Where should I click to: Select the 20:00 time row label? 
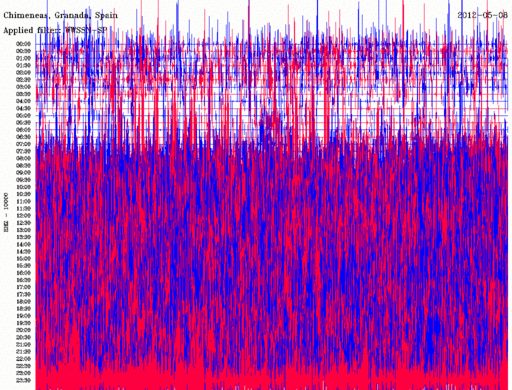23,330
